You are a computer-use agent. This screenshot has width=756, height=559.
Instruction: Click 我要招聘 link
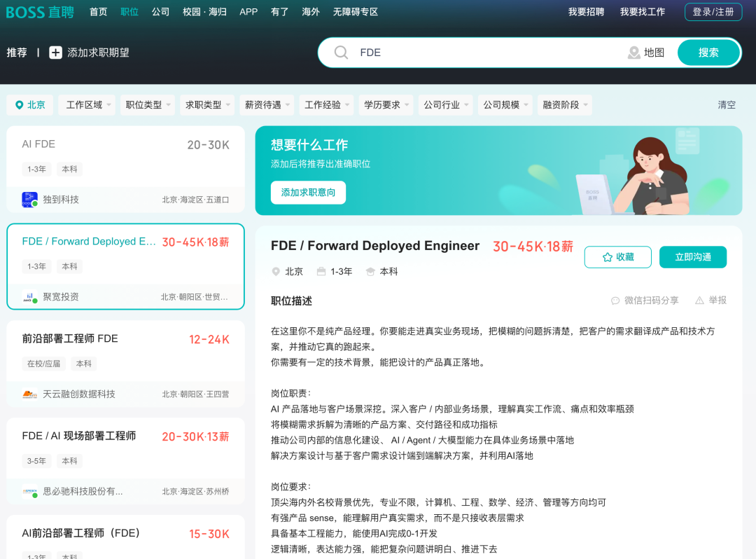[x=587, y=12]
